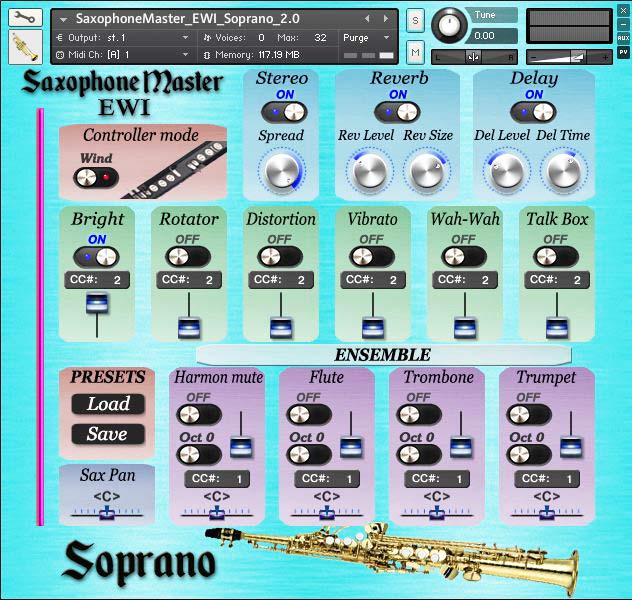Select next instrument with right arrow
This screenshot has width=632, height=600.
[386, 19]
